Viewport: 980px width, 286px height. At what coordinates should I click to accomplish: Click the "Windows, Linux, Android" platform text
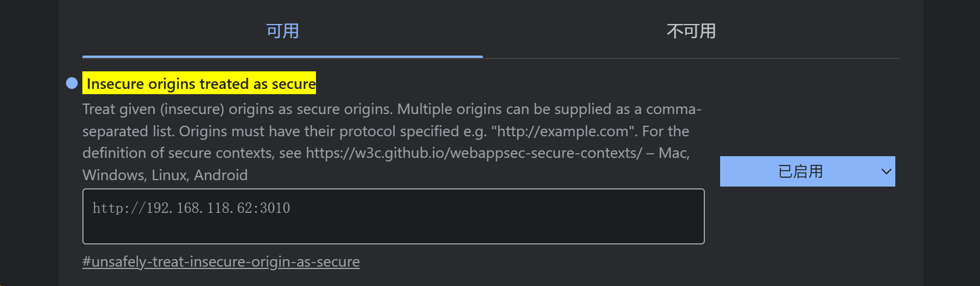coord(165,175)
